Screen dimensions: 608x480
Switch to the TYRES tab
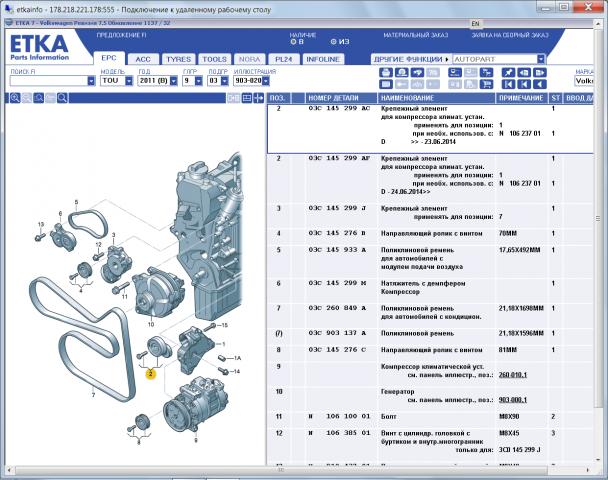tap(179, 59)
